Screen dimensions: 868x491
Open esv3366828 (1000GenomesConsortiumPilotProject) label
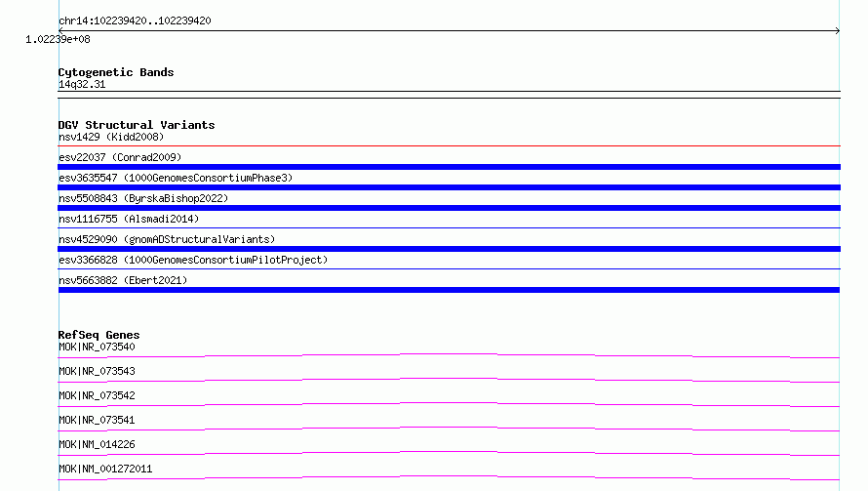coord(193,260)
